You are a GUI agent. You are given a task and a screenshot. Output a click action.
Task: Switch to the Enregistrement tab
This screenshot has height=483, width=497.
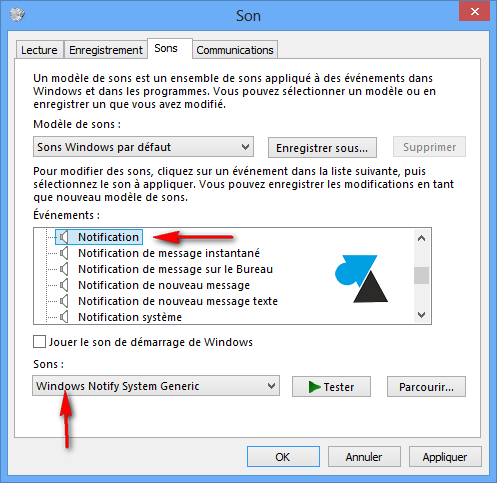[106, 50]
